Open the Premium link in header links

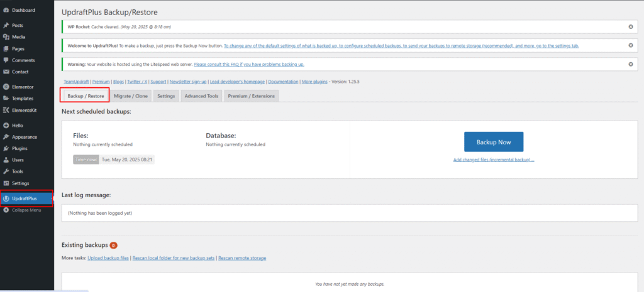(101, 82)
